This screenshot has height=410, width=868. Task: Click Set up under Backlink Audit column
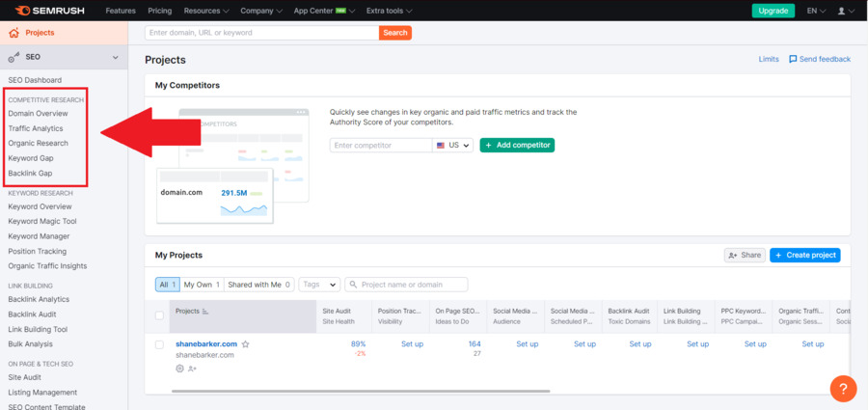pyautogui.click(x=640, y=344)
